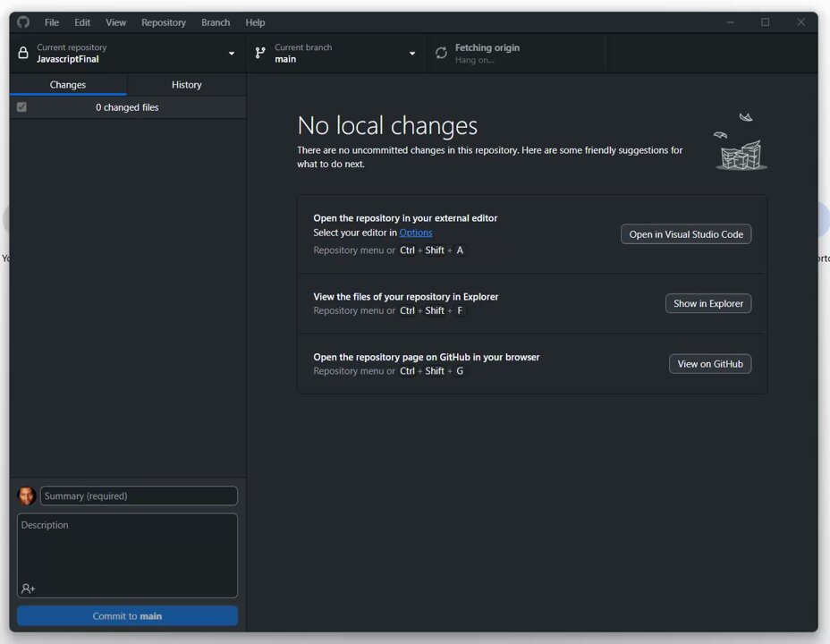This screenshot has width=830, height=644.
Task: Open the File menu
Action: (x=51, y=22)
